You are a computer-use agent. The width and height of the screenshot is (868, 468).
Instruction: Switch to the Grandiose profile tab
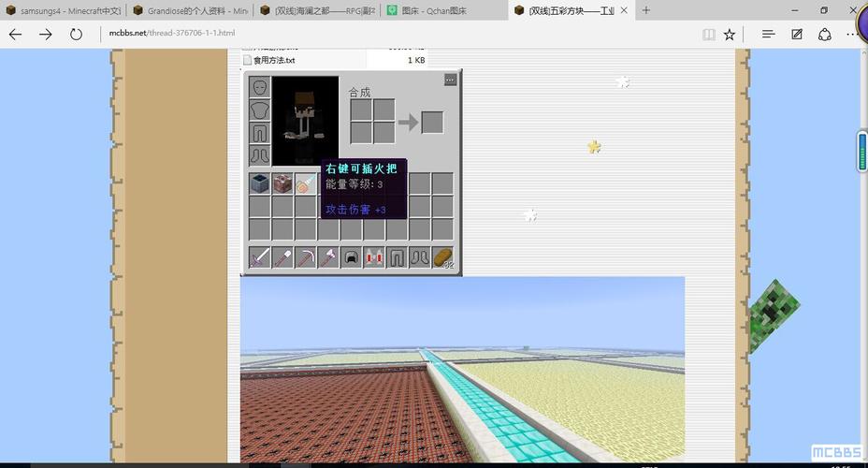click(190, 10)
